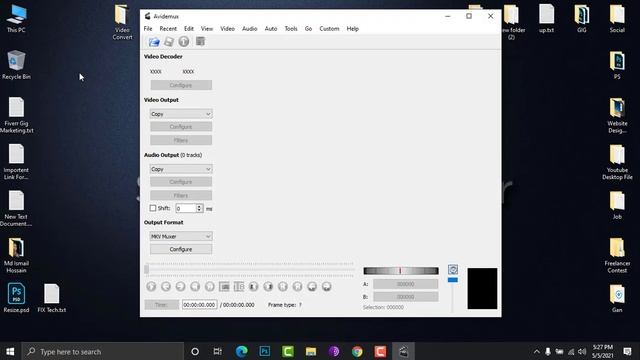Click Filters under Video Output

pos(181,140)
